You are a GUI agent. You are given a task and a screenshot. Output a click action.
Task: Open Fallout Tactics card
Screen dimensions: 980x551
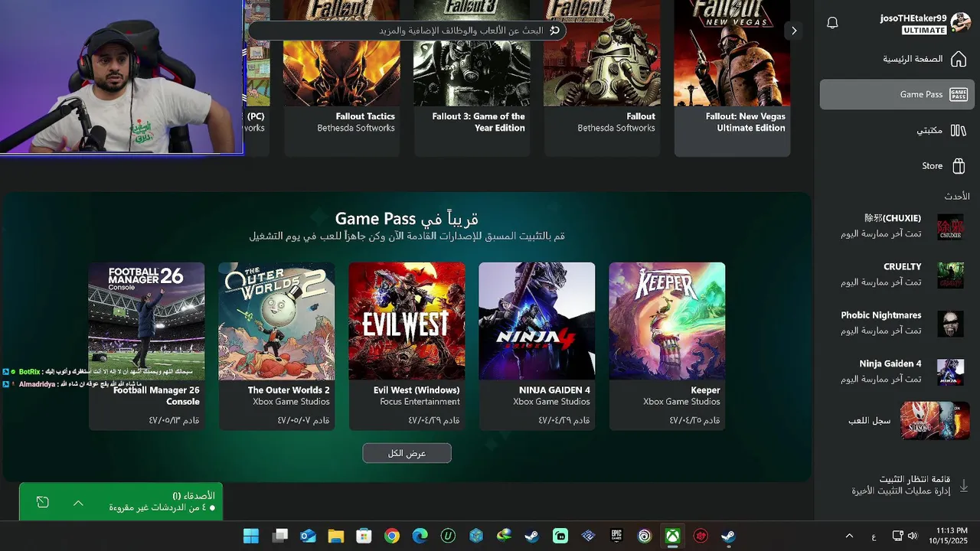tap(341, 78)
